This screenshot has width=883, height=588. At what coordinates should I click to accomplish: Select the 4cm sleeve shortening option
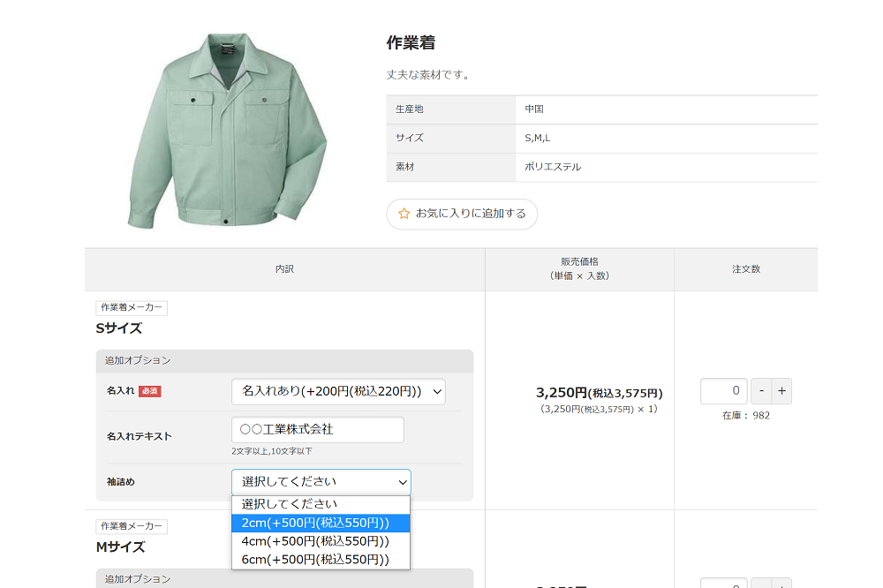click(x=321, y=541)
